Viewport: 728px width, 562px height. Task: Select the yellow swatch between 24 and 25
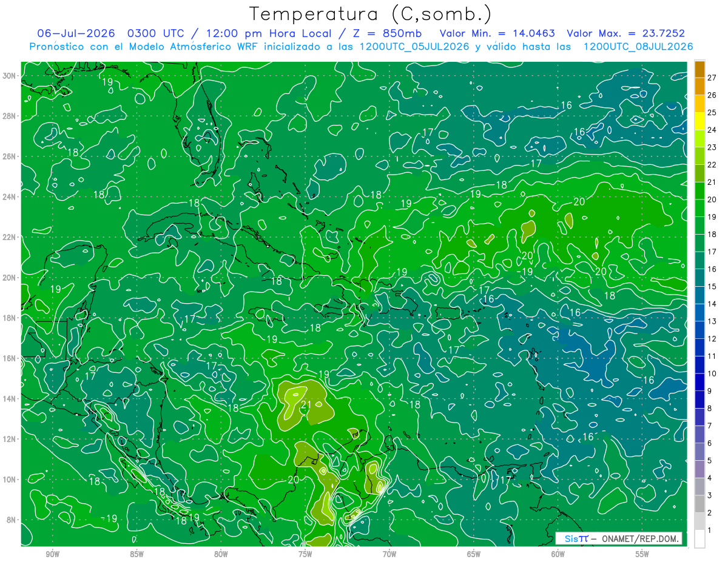(x=699, y=121)
